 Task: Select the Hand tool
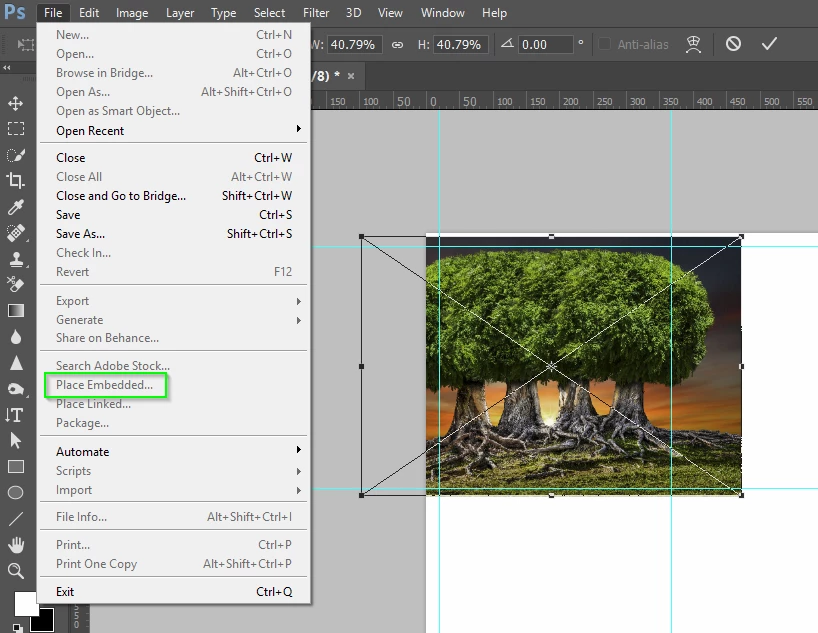(x=16, y=545)
